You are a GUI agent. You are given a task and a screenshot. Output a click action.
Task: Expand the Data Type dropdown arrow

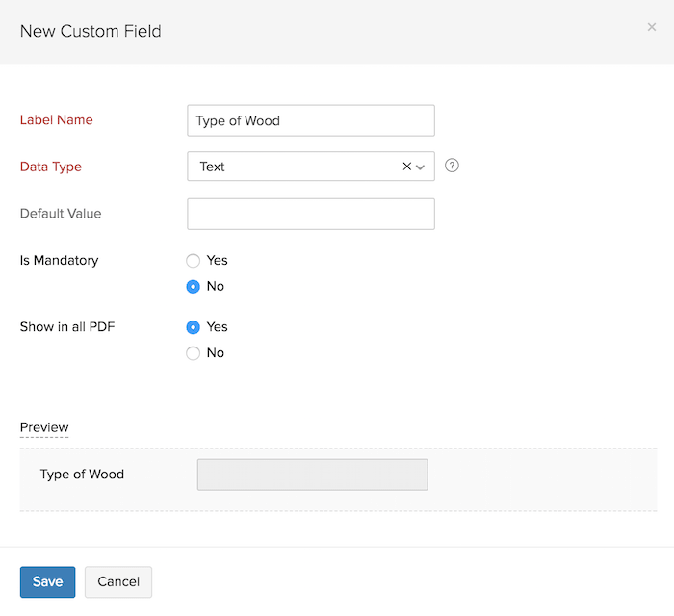(x=421, y=167)
